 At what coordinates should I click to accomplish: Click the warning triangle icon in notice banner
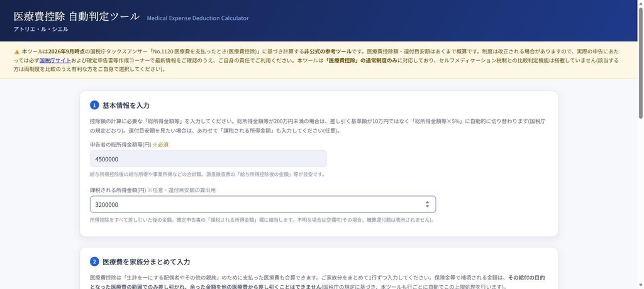click(x=17, y=52)
